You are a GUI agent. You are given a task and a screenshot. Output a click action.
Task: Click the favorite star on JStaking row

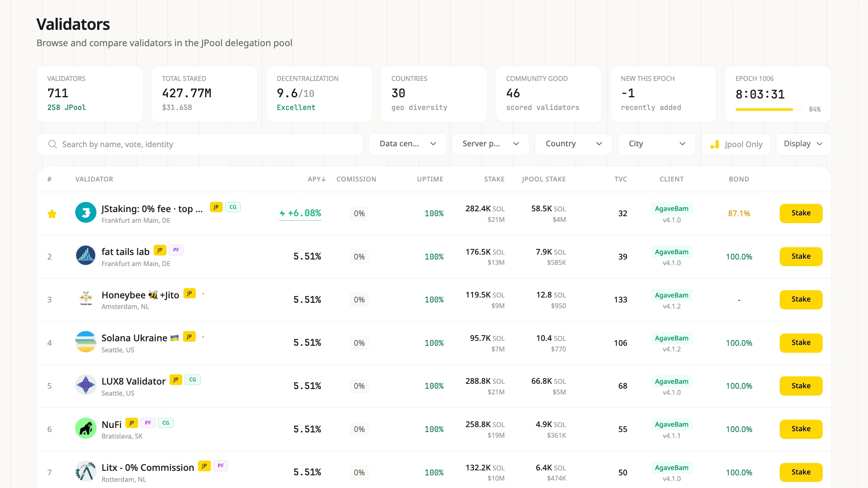52,214
